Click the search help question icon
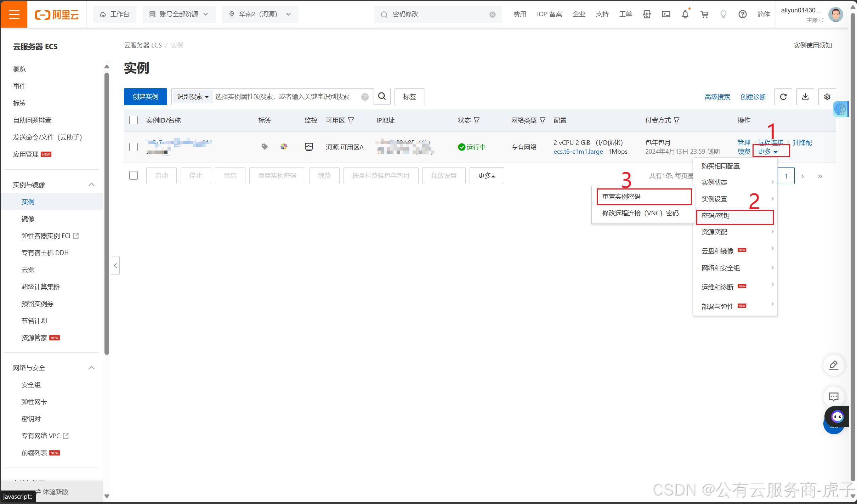Screen dimensions: 857x504 point(365,97)
